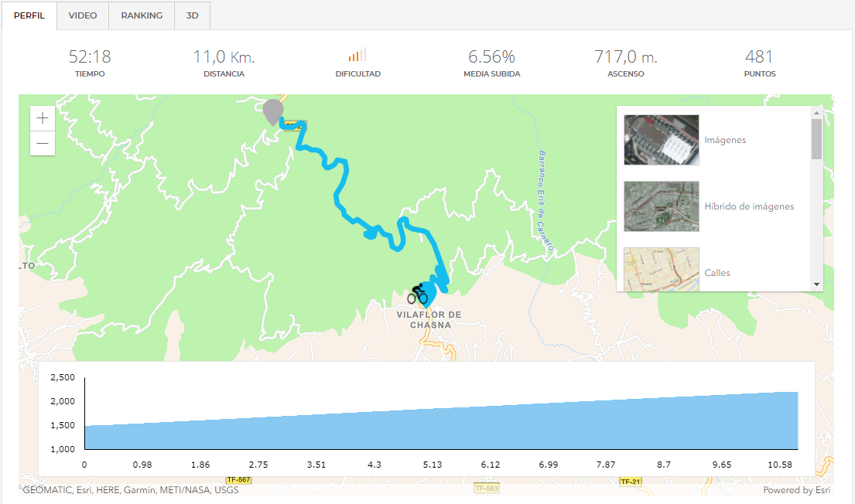The image size is (855, 504).
Task: Click the blue elevation profile chart area
Action: (441, 425)
